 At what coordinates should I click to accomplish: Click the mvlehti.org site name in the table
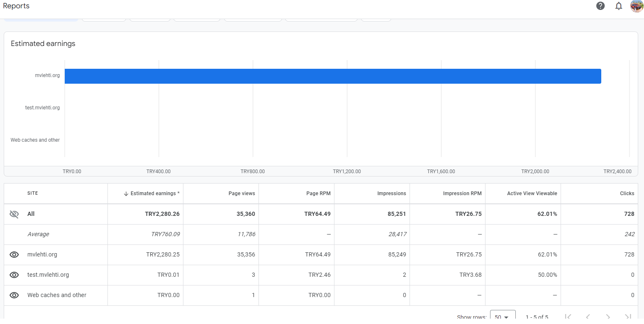[42, 255]
